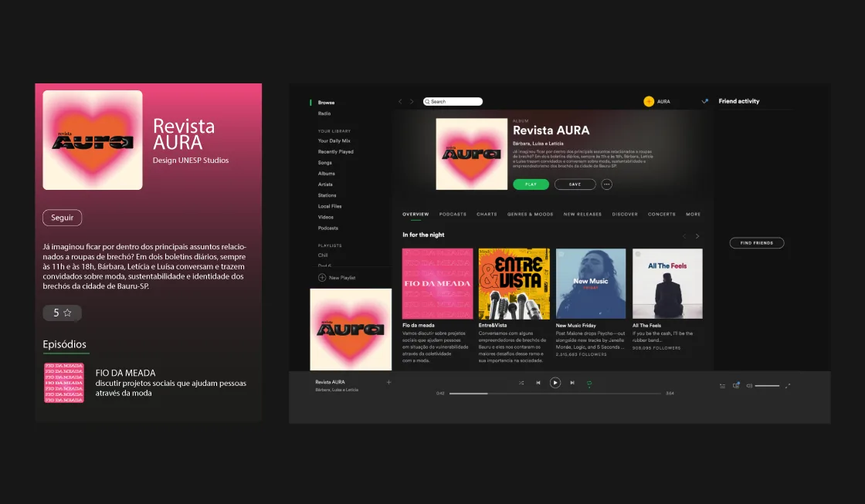This screenshot has height=504, width=865.
Task: Switch to the Charts tab
Action: coord(487,214)
